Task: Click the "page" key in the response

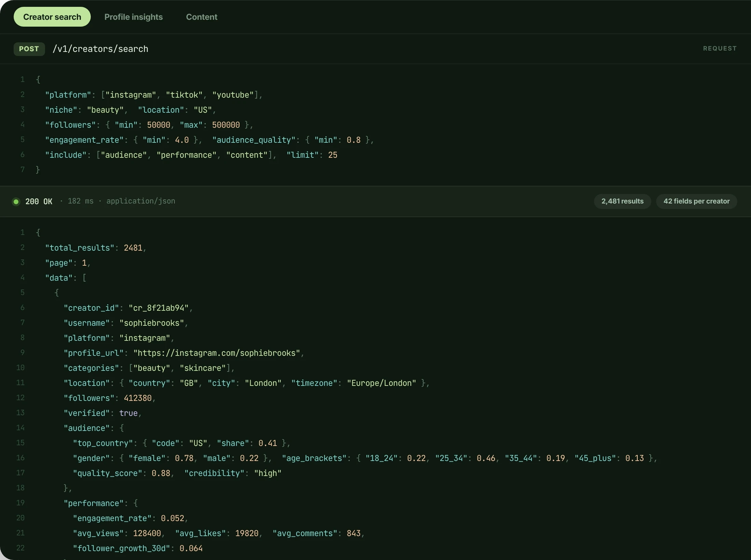Action: [59, 263]
